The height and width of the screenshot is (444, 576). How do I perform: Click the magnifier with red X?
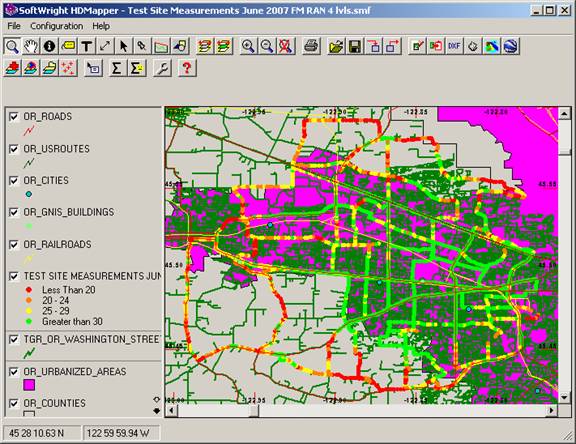point(285,46)
